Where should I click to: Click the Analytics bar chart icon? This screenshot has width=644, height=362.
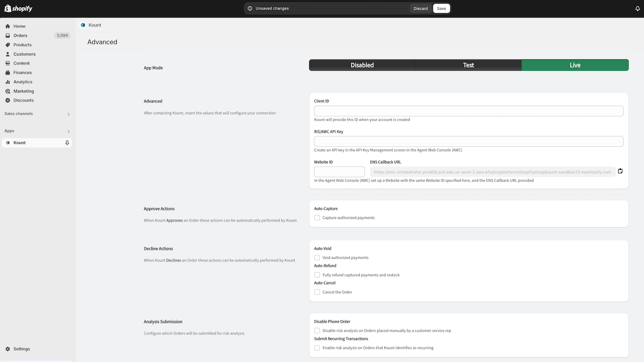(8, 82)
